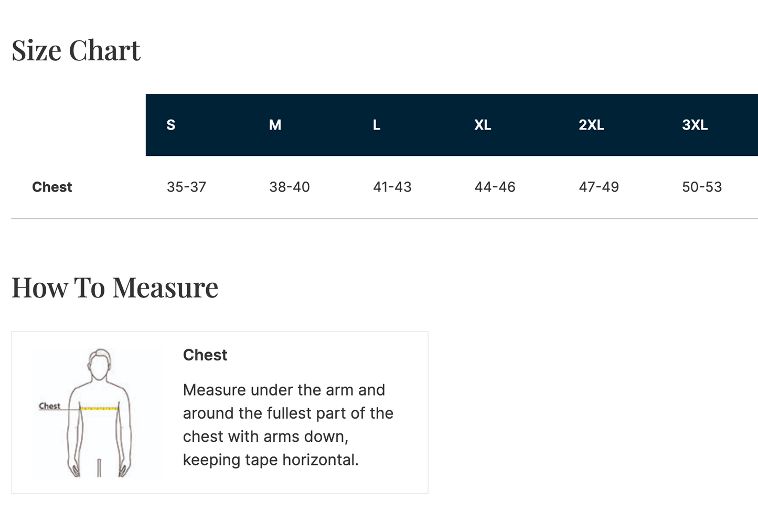The height and width of the screenshot is (532, 758).
Task: Click the chest measurement illustration image
Action: pos(97,413)
